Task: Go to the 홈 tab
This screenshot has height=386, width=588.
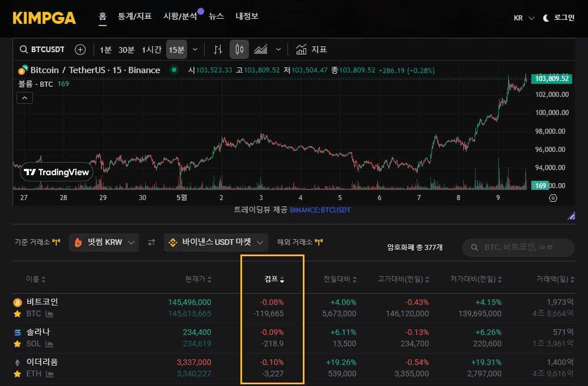Action: point(103,16)
